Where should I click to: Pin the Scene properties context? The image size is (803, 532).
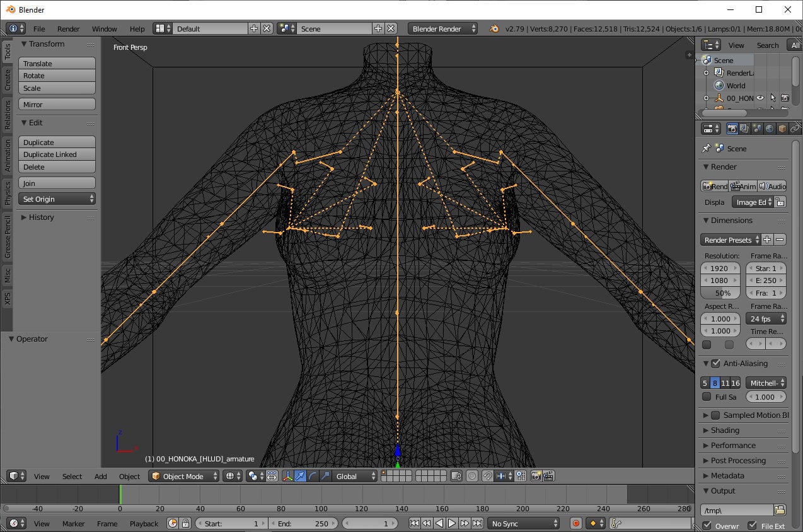tap(707, 149)
